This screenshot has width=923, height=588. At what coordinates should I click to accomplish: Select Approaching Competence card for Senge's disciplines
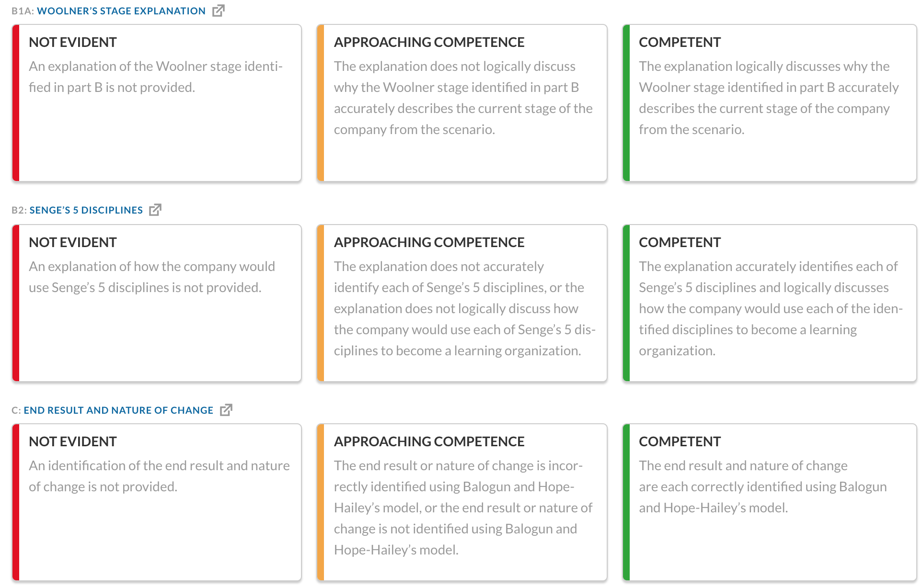point(462,303)
